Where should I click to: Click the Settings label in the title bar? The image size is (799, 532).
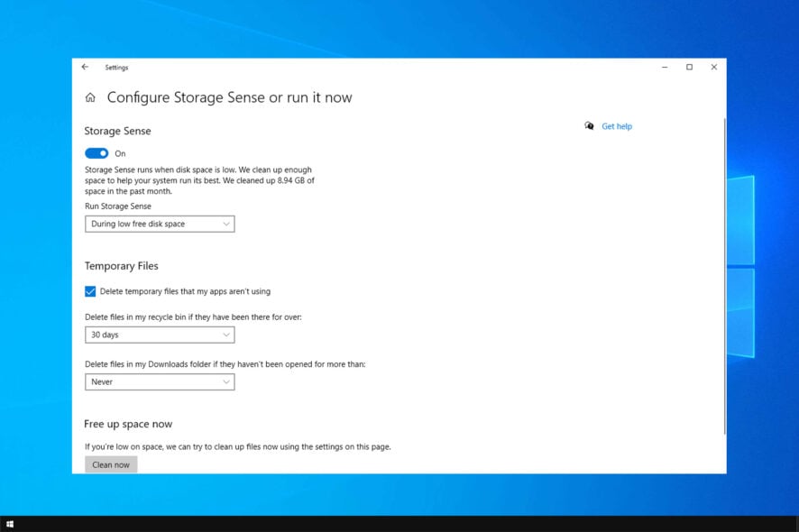[x=117, y=67]
